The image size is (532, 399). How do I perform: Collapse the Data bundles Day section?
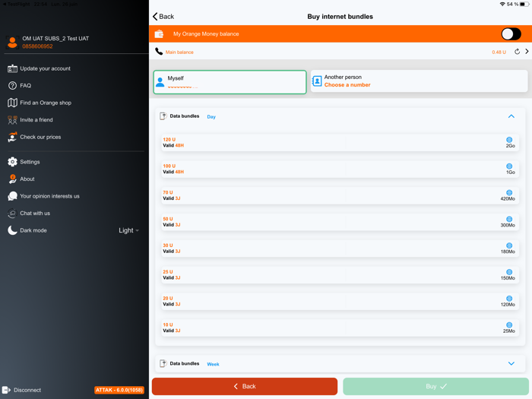(x=511, y=116)
